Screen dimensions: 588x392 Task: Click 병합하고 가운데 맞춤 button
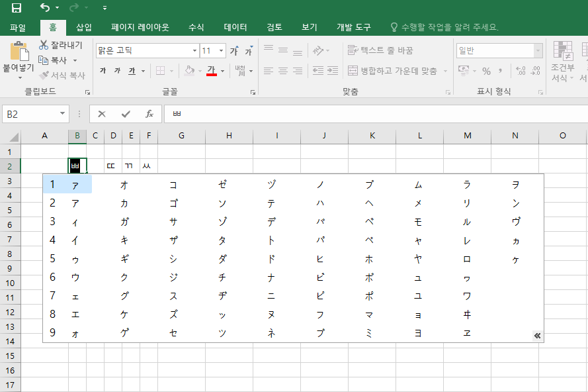point(392,71)
